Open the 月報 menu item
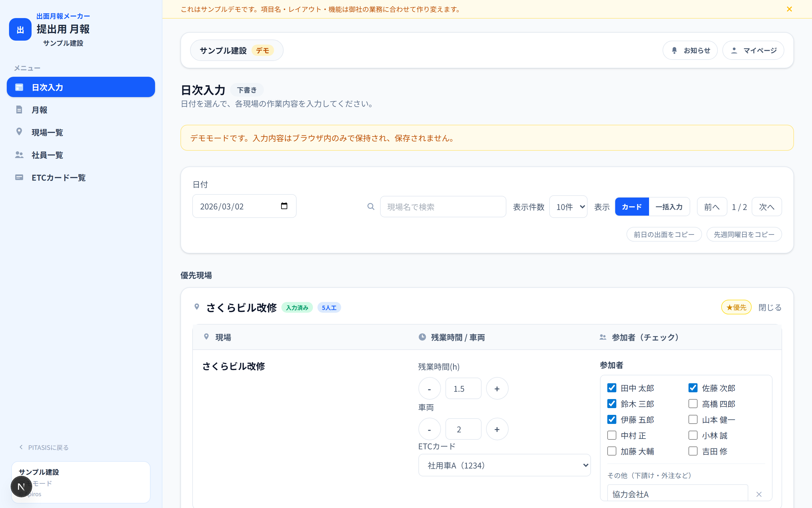The height and width of the screenshot is (508, 812). pyautogui.click(x=81, y=110)
